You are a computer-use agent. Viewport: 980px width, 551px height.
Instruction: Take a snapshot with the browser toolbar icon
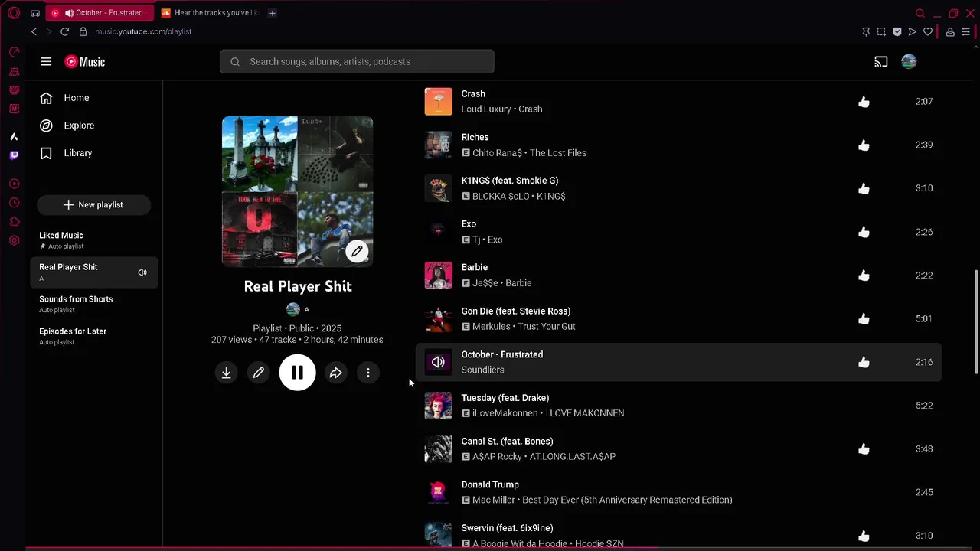click(x=881, y=32)
